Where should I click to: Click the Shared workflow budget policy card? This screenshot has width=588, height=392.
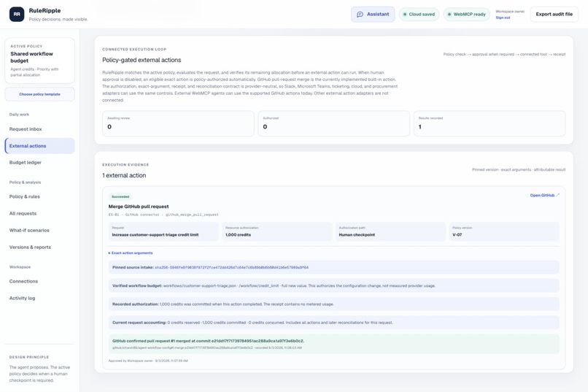39,61
